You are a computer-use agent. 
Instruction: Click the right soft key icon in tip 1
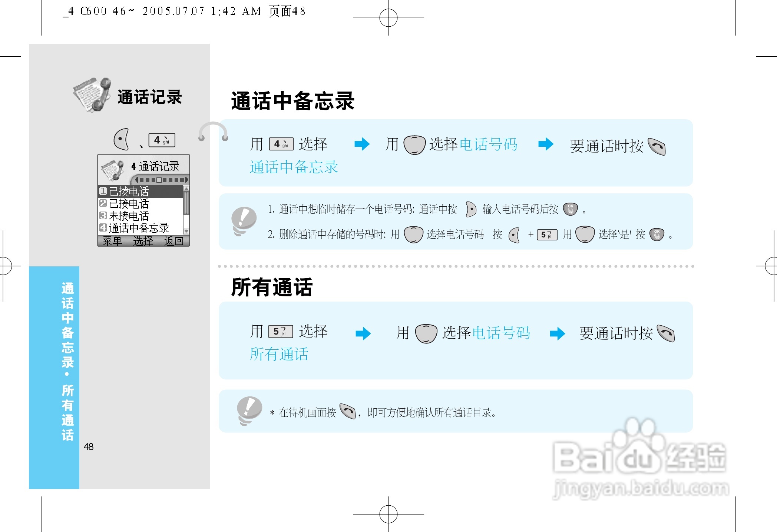click(x=471, y=209)
